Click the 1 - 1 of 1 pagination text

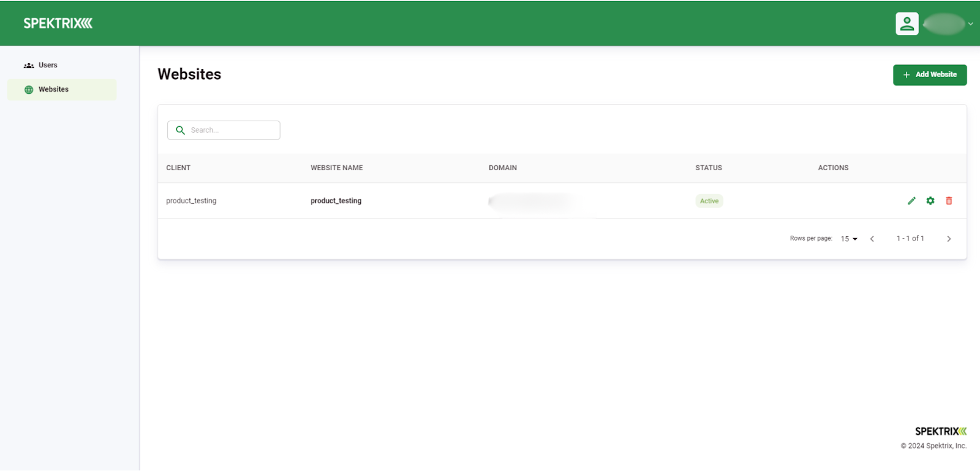[x=910, y=239]
